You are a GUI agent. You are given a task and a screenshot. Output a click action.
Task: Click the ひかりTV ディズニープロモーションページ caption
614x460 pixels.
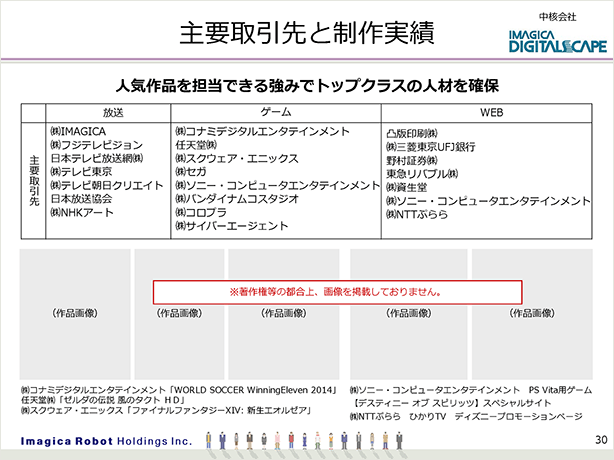tap(466, 416)
